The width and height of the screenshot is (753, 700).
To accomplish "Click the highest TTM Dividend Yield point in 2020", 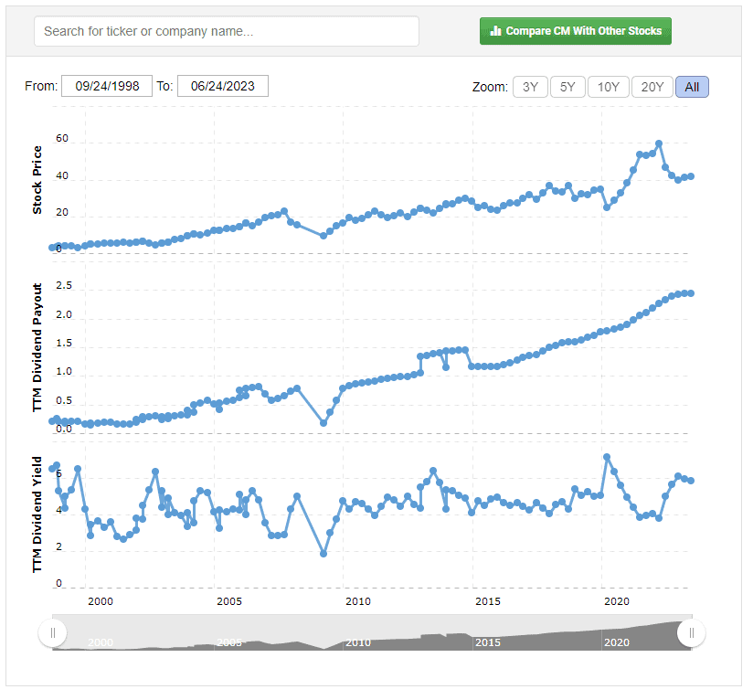I will tap(607, 457).
